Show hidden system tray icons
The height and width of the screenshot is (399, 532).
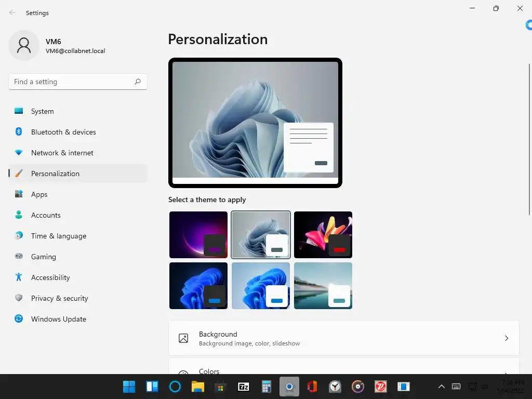tap(442, 387)
